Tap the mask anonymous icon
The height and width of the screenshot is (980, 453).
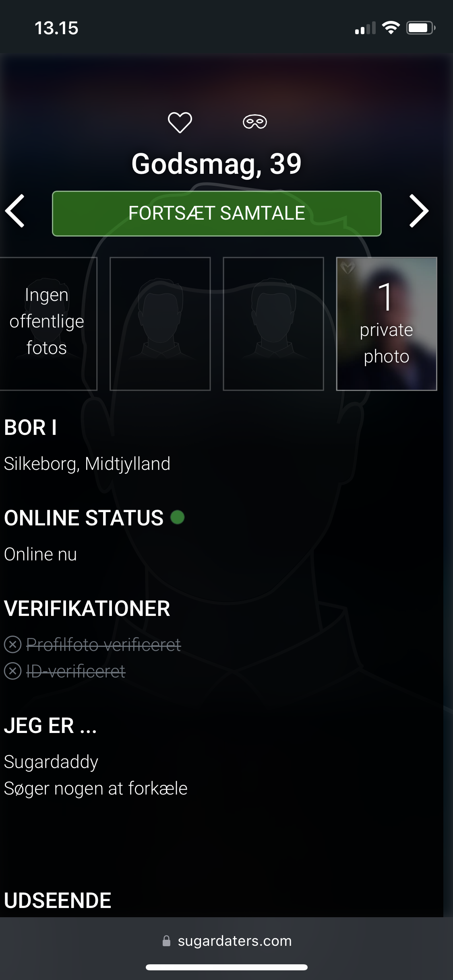[x=255, y=122]
